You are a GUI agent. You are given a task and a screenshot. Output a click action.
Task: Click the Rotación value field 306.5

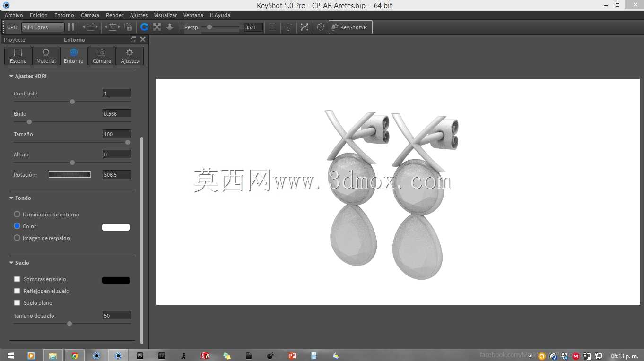[x=117, y=174]
